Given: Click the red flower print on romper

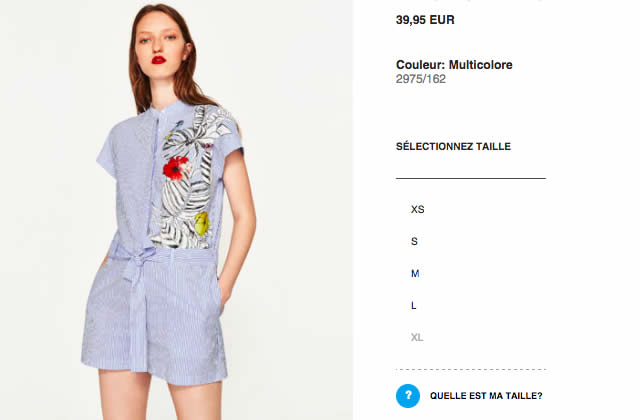Looking at the screenshot, I should 176,168.
